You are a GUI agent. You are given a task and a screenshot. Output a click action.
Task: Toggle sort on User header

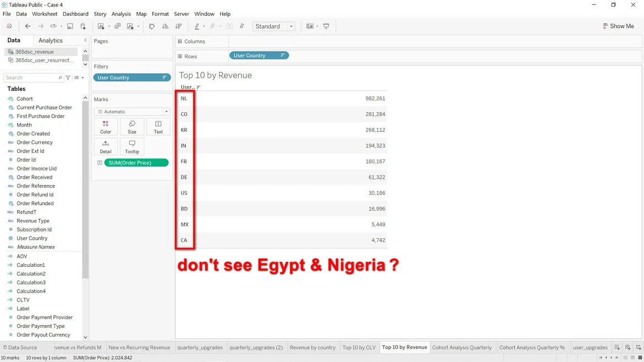click(x=199, y=87)
